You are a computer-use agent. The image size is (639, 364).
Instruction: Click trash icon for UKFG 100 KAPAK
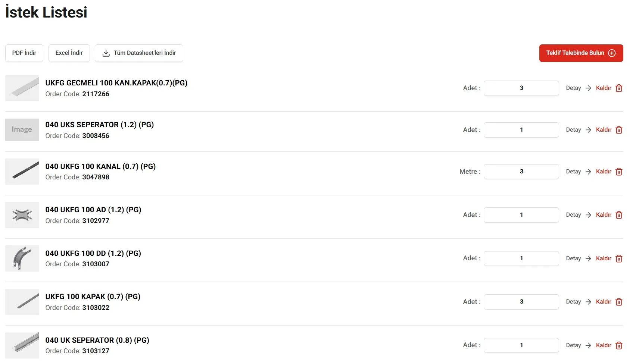pos(619,302)
